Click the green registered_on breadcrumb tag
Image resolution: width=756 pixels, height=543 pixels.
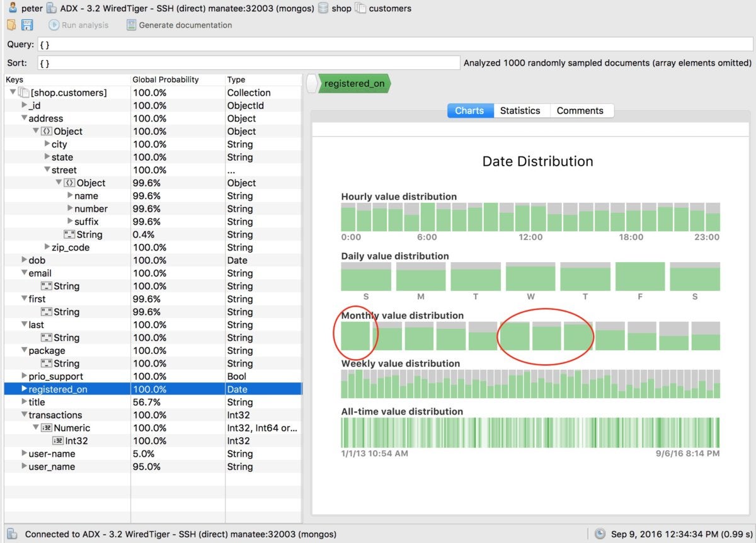point(355,84)
